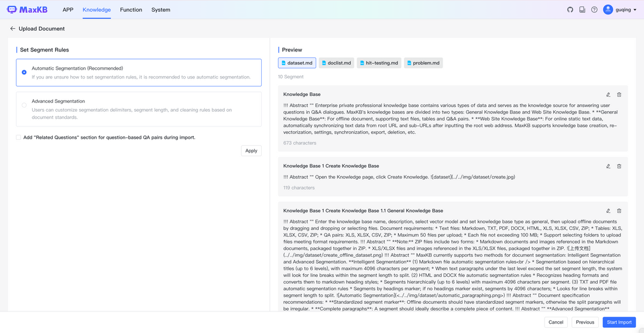This screenshot has height=333, width=644.
Task: Click the Previous button
Action: [585, 322]
